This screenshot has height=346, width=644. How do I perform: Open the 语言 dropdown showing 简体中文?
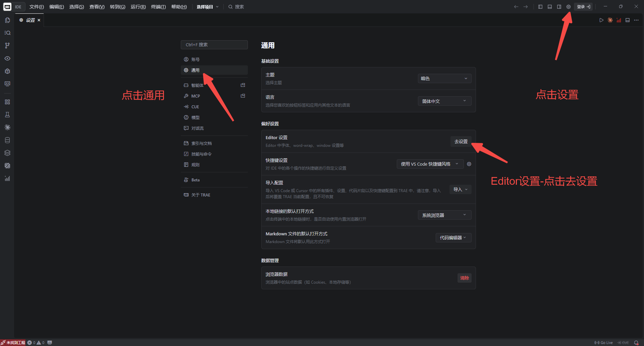coord(444,101)
